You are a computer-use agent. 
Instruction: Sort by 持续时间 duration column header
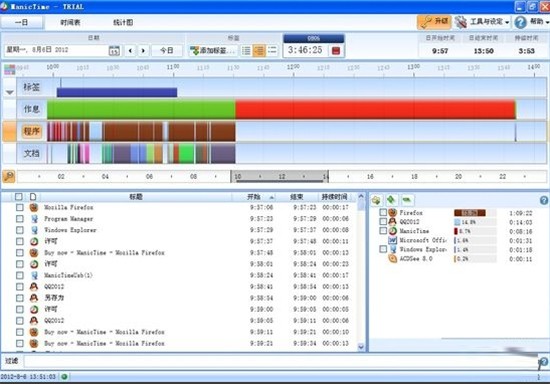click(x=335, y=197)
